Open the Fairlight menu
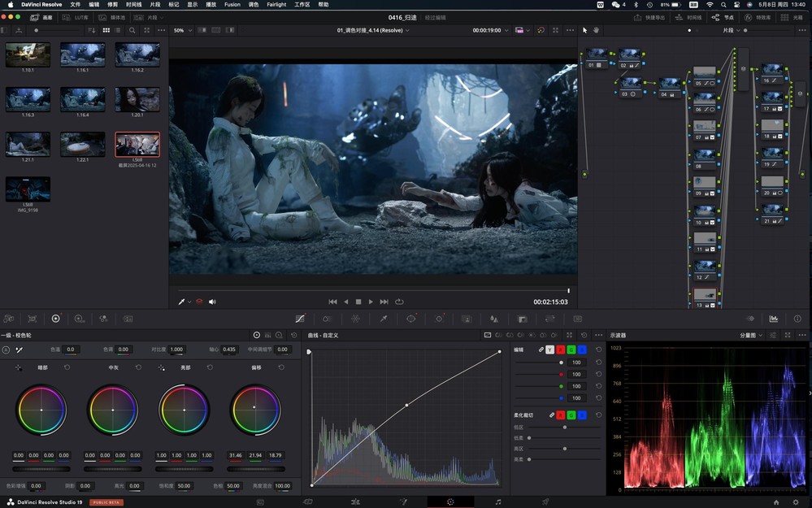The image size is (812, 508). (x=276, y=4)
